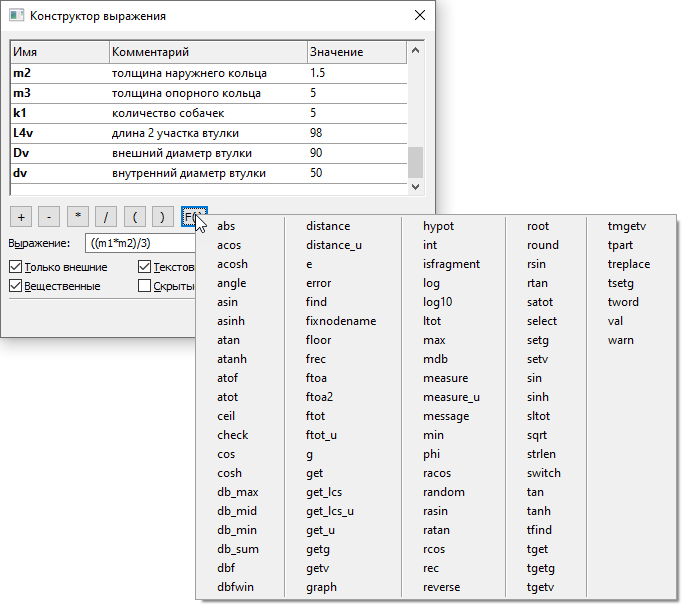Image resolution: width=682 pixels, height=605 pixels.
Task: Uncheck the 'Вещественные' checkbox
Action: [15, 286]
